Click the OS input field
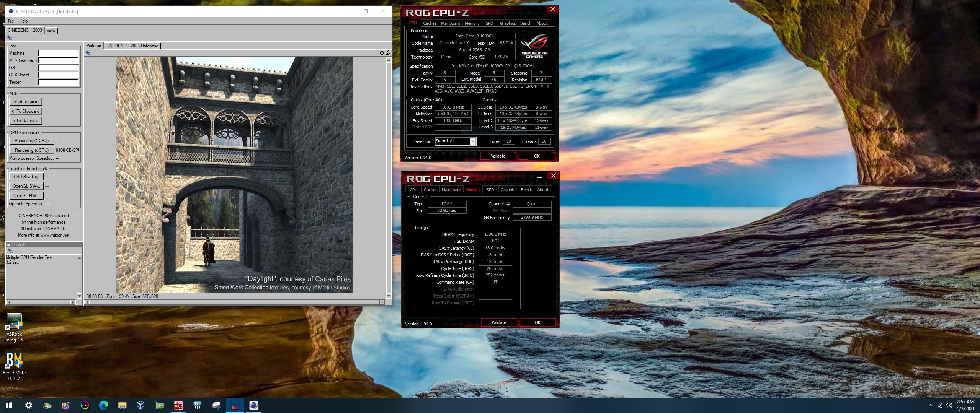The height and width of the screenshot is (413, 980). coord(58,68)
